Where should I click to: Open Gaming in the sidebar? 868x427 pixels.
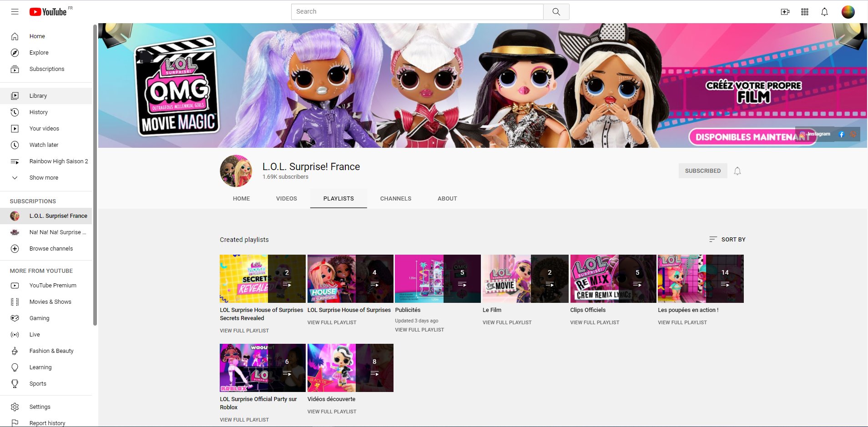[46, 318]
